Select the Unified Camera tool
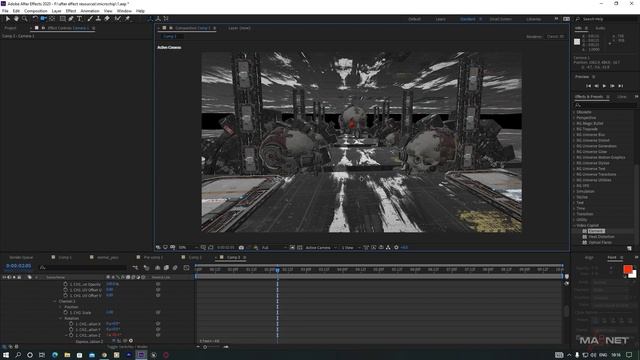This screenshot has width=640, height=360. 43,19
